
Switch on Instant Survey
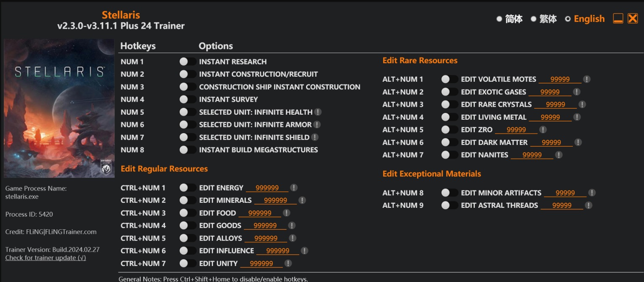click(187, 99)
